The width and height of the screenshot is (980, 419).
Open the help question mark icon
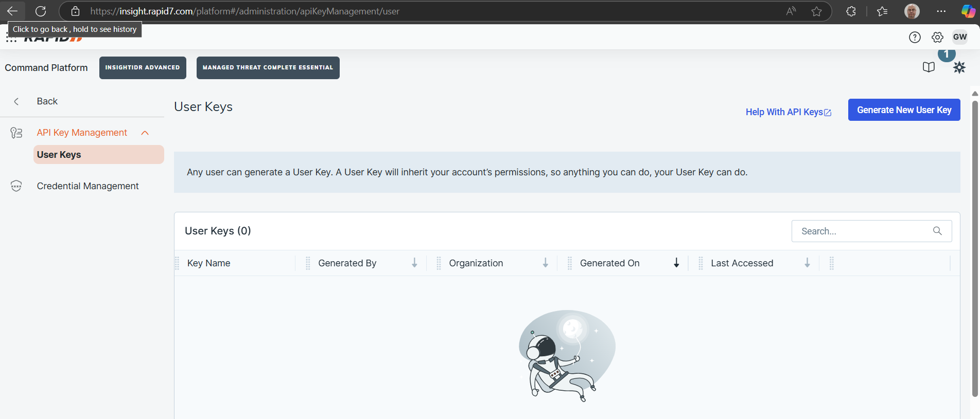click(x=915, y=37)
